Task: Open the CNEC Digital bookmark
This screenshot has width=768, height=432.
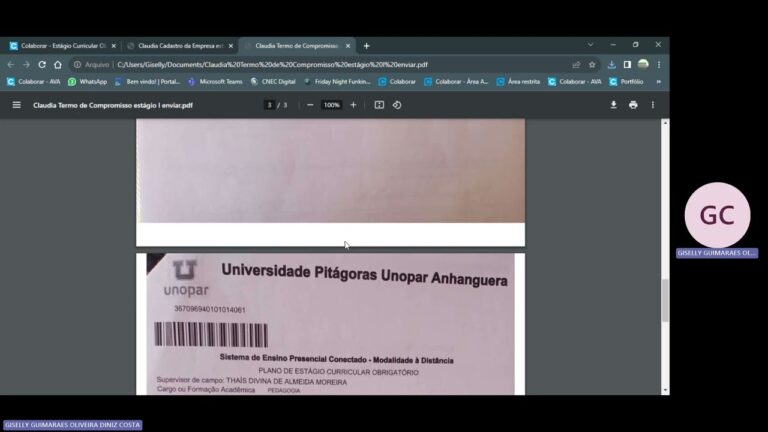Action: 273,82
